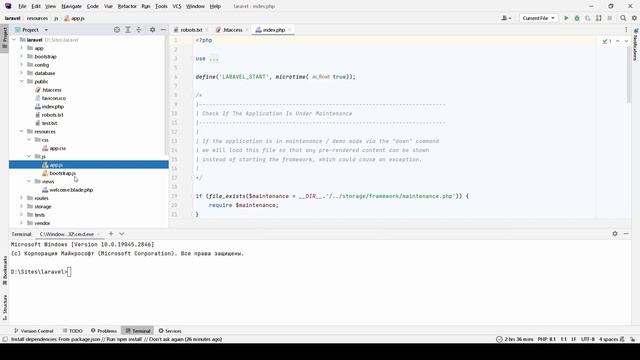Toggle tool window quick access icon in status bar

5,339
